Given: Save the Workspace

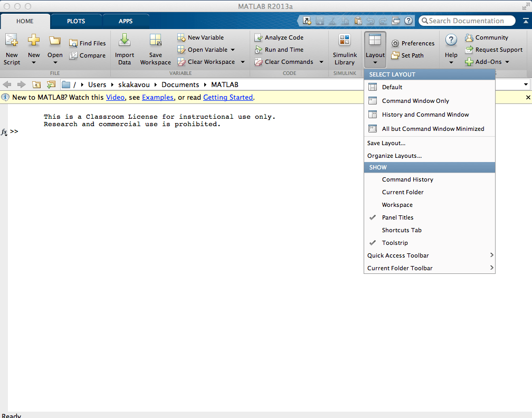Looking at the screenshot, I should pos(155,48).
